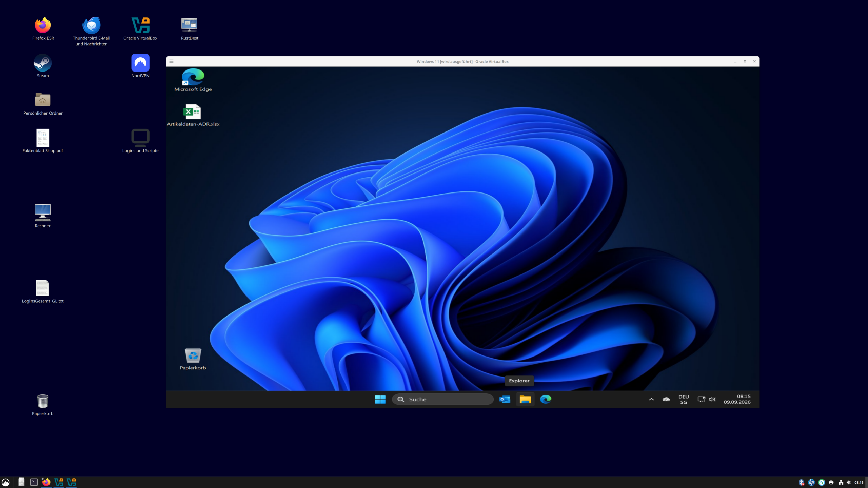The width and height of the screenshot is (868, 488).
Task: Open VirtualBox window hamburger menu
Action: pyautogui.click(x=171, y=61)
